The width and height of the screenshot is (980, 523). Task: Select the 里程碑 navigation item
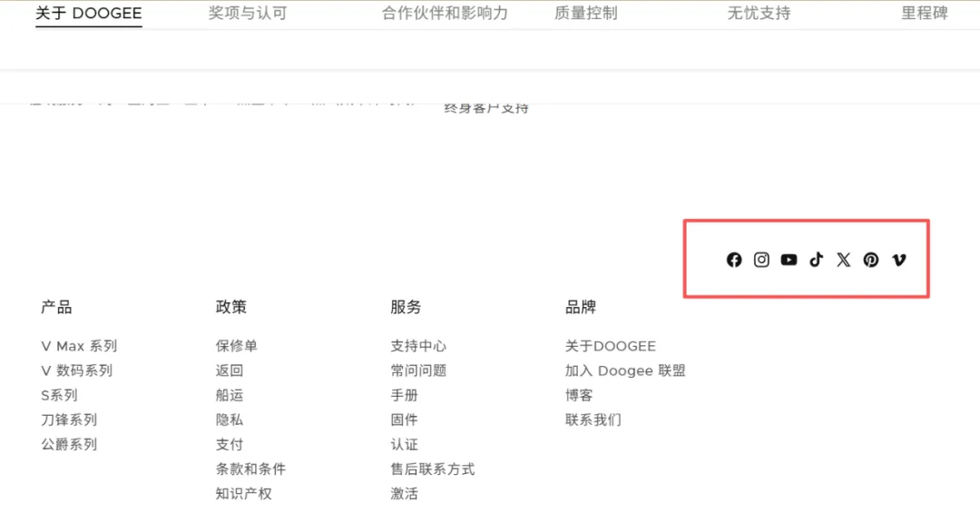click(x=923, y=14)
